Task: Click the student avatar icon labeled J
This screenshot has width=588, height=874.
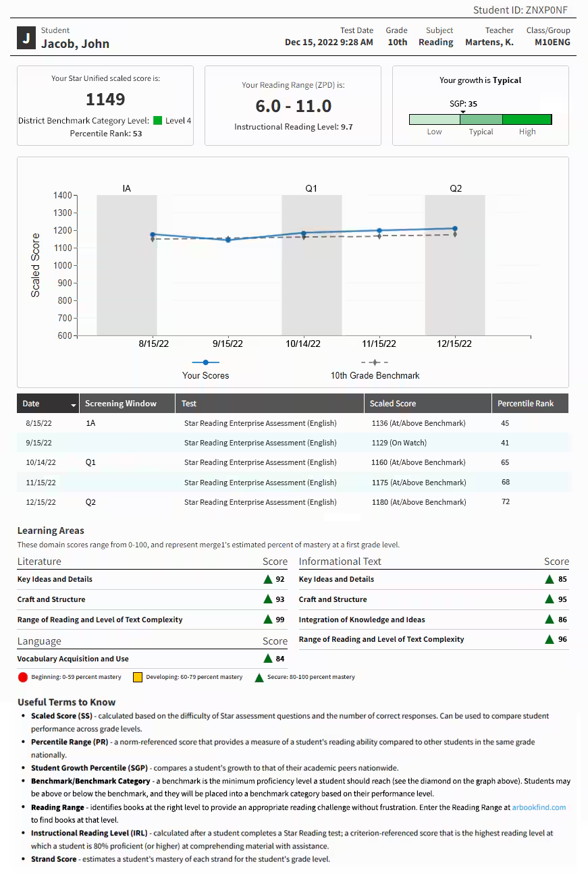Action: [26, 38]
